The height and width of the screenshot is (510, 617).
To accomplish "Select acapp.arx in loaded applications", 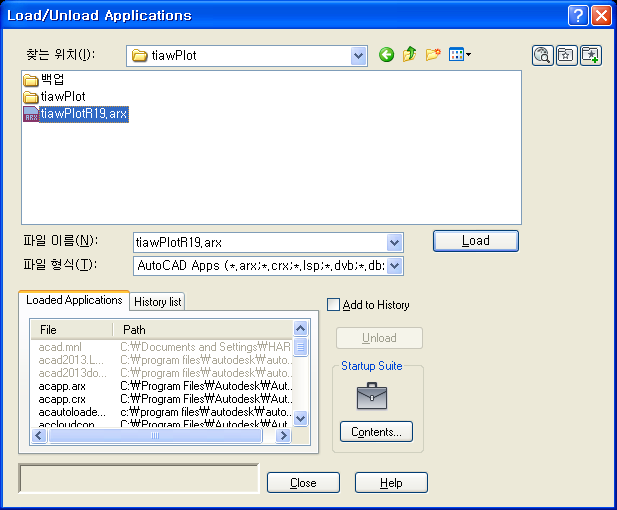I will tap(161, 386).
